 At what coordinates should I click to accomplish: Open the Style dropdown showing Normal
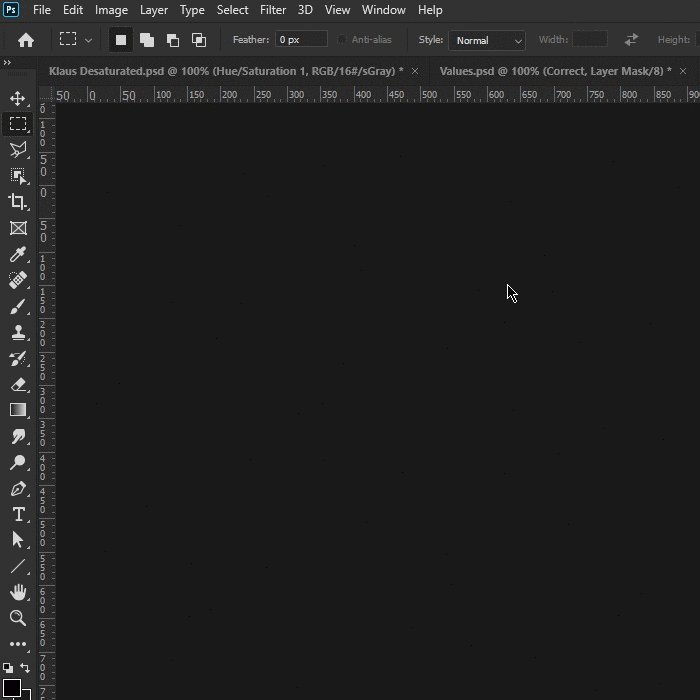[487, 41]
